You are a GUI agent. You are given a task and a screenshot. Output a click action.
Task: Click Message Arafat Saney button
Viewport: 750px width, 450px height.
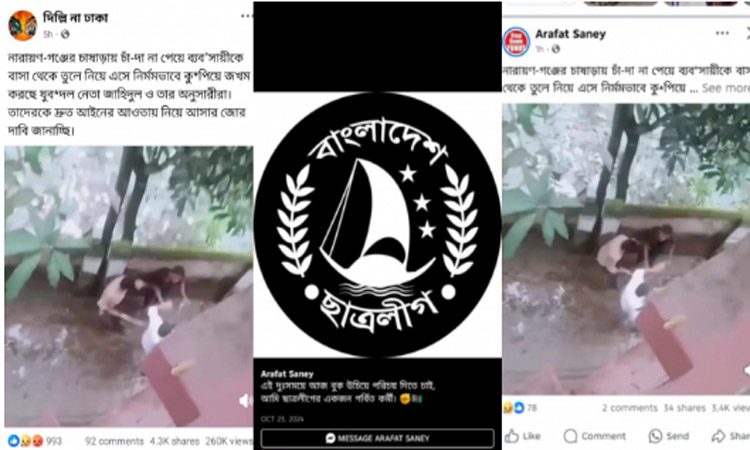(x=377, y=438)
